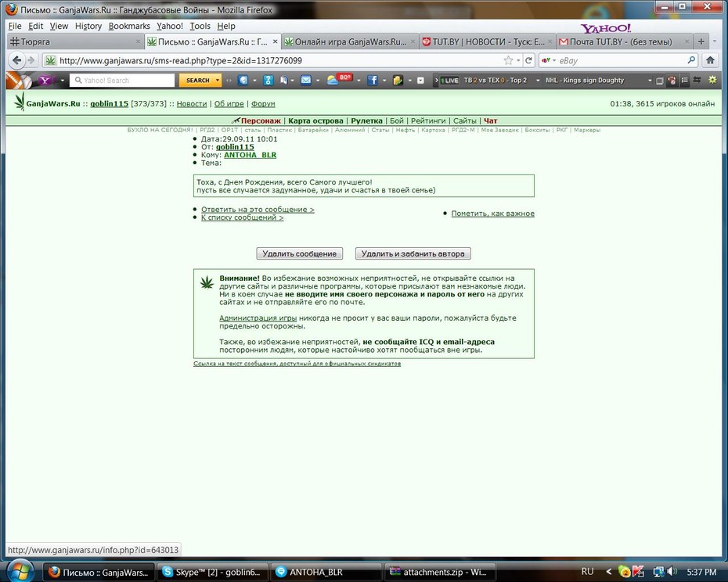The height and width of the screenshot is (582, 728).
Task: Expand the Facebook icon dropdown arrow
Action: coord(384,81)
